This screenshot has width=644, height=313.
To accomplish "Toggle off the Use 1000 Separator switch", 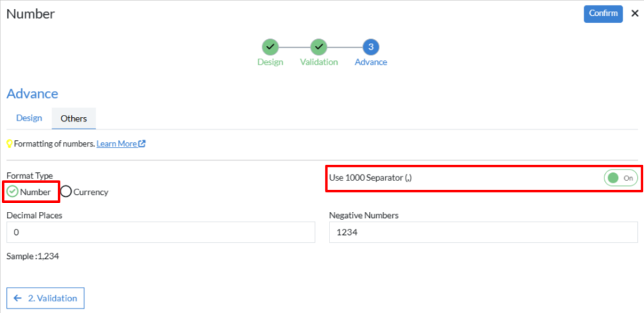I will tap(621, 178).
